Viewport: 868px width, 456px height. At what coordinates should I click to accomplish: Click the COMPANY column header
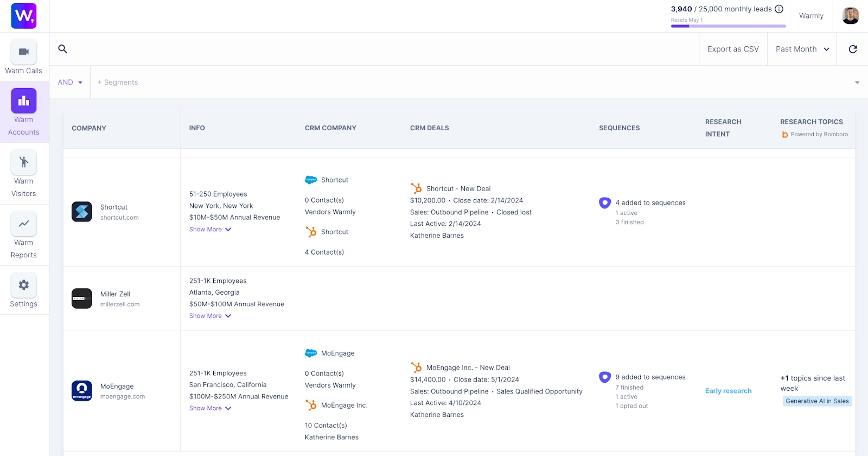point(89,128)
